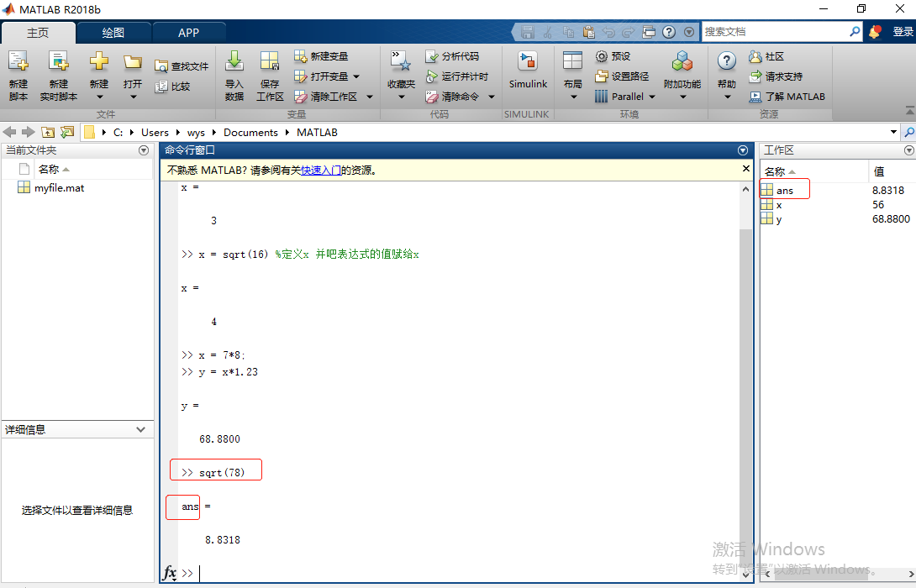Open Add-Ons (附加功能) icon
This screenshot has width=916, height=588.
(682, 61)
